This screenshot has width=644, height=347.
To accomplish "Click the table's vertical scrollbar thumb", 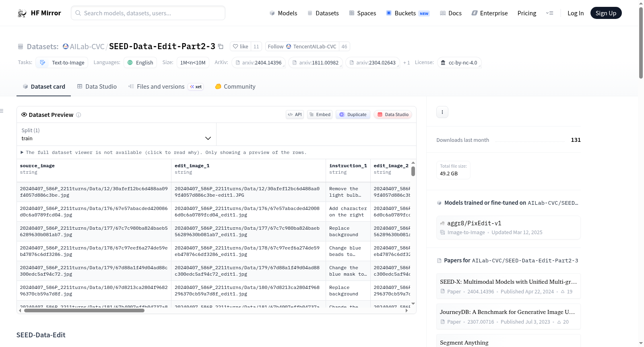I will coord(413,171).
